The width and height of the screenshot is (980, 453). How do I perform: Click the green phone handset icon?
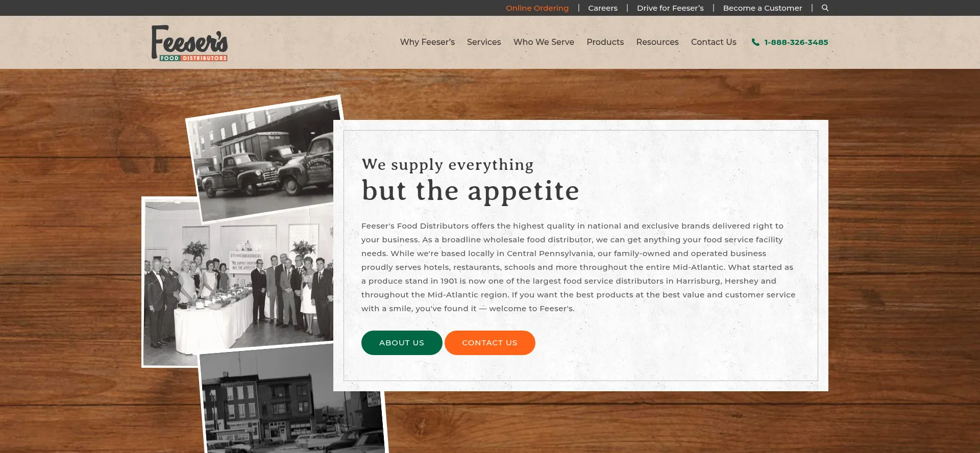pos(755,42)
